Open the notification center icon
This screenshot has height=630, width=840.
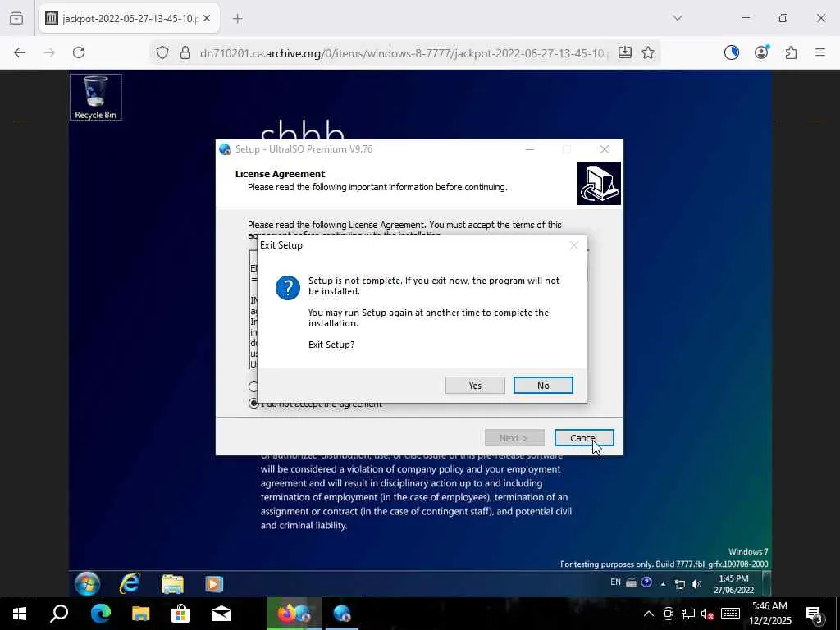[x=815, y=614]
